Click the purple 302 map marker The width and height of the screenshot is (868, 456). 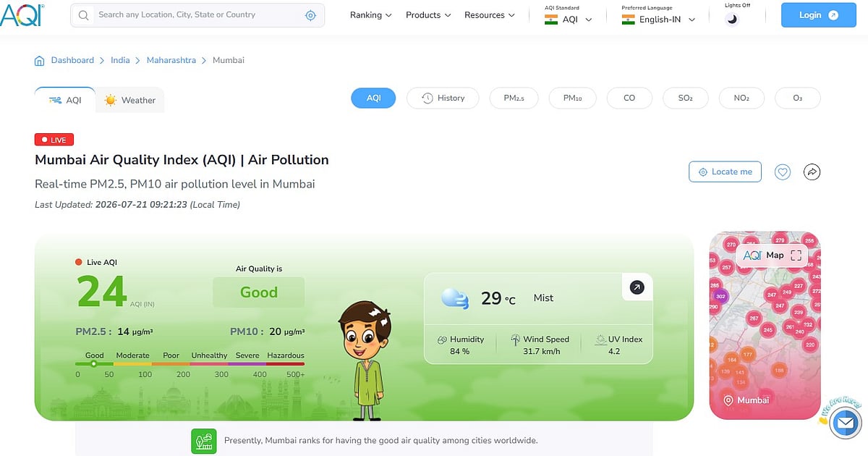pos(720,296)
